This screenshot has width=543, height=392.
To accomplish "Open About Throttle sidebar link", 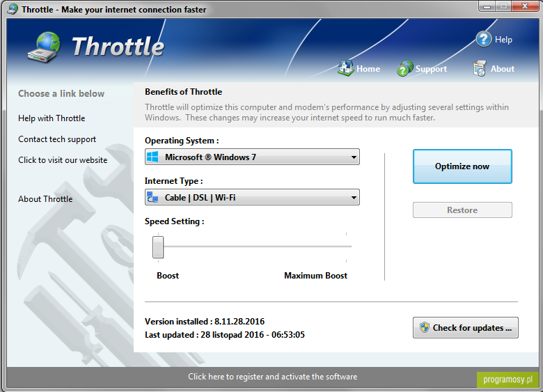I will (x=45, y=199).
